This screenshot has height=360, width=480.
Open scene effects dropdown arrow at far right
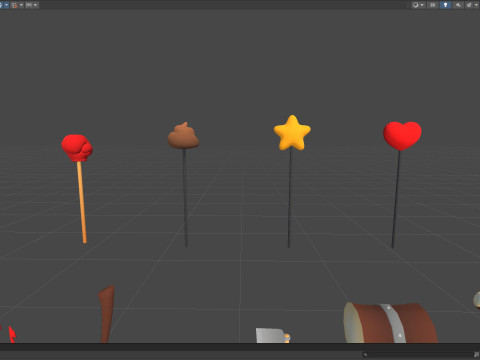point(476,5)
